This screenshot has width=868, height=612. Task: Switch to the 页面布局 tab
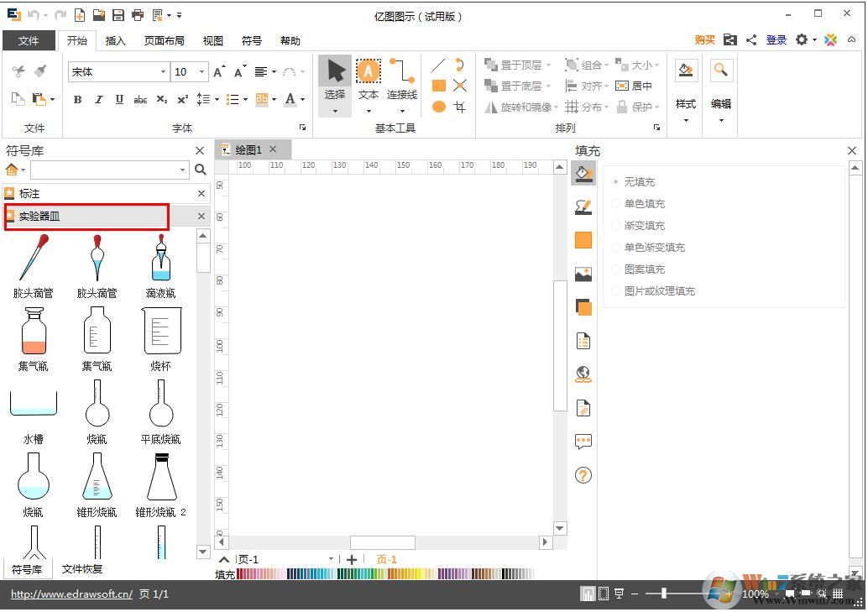click(164, 40)
